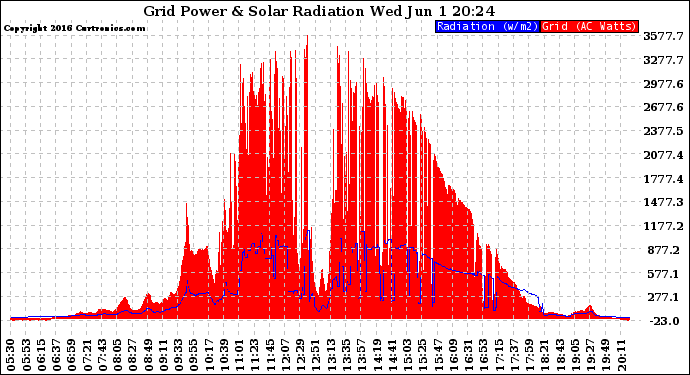The height and width of the screenshot is (375, 690).
Task: Click the x-axis time label 14:19
Action: tap(378, 355)
